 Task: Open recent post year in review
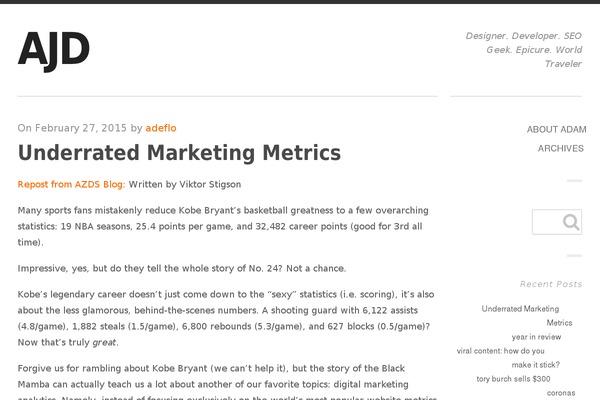coord(536,337)
